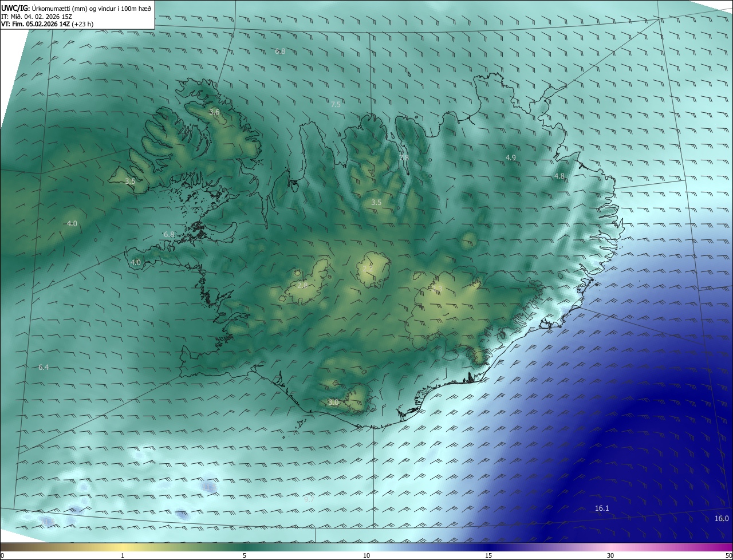733x560 pixels.
Task: Click the 4.8 value label on the map
Action: point(559,176)
